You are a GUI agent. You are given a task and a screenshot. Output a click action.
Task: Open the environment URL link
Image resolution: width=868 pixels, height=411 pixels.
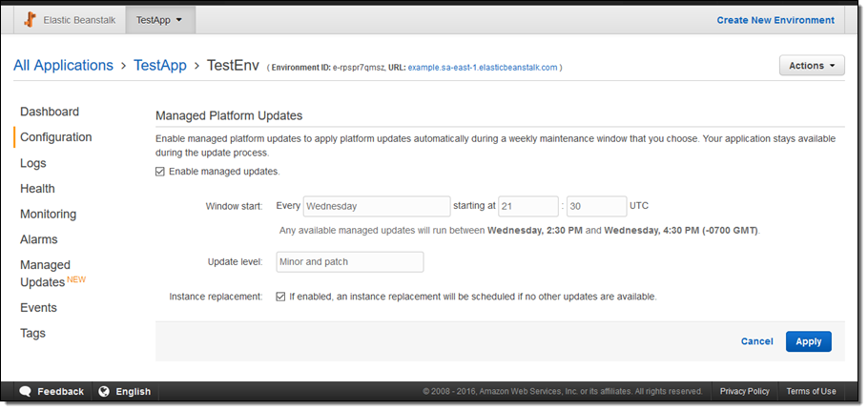[484, 68]
